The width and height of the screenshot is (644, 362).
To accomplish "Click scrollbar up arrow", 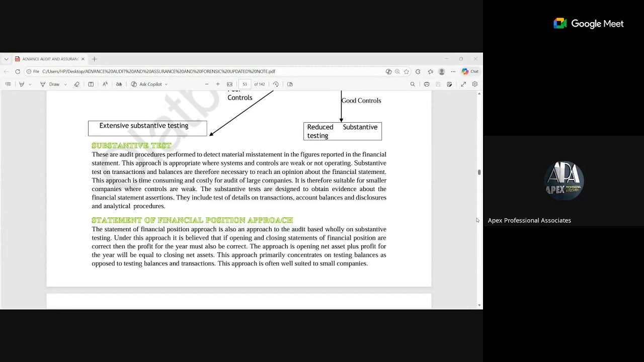I will tap(479, 94).
